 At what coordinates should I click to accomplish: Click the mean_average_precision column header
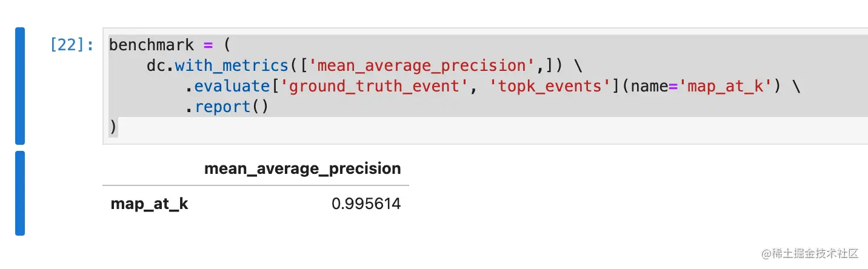[302, 168]
